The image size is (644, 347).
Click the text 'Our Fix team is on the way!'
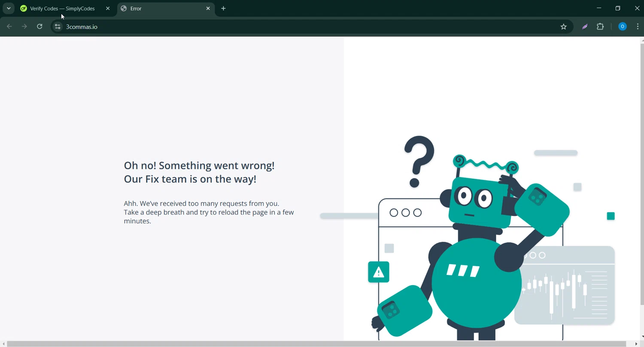coord(190,179)
